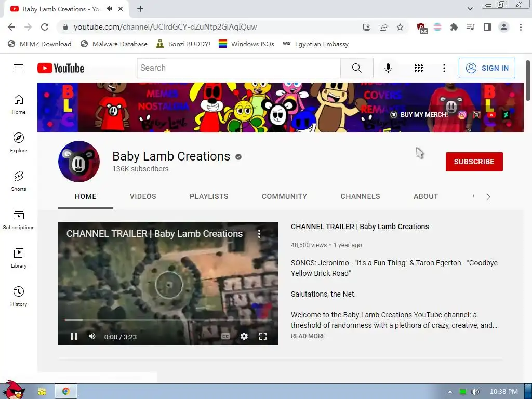The image size is (532, 399).
Task: Open the MEMZ Download bookmark
Action: coord(39,44)
